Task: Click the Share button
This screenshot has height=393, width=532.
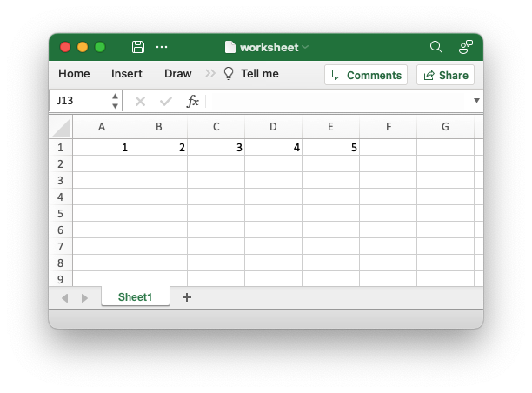Action: point(445,75)
